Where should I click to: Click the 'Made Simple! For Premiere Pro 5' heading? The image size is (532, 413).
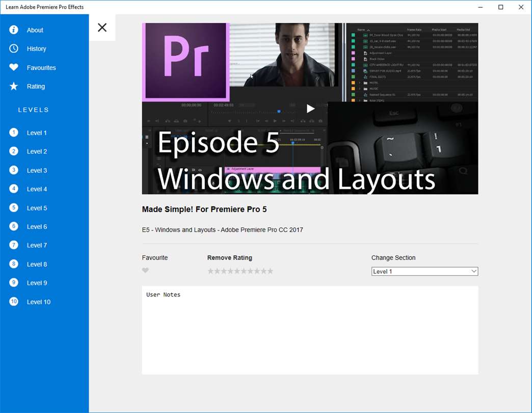point(204,210)
